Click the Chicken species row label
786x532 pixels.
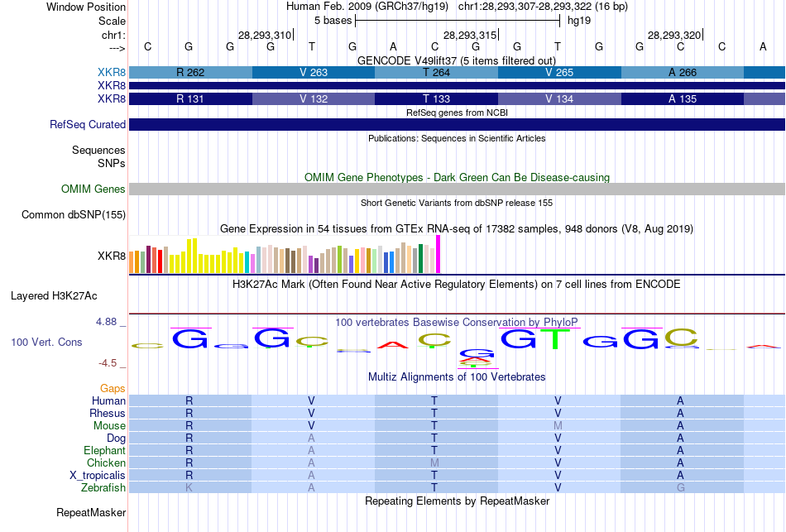[106, 463]
